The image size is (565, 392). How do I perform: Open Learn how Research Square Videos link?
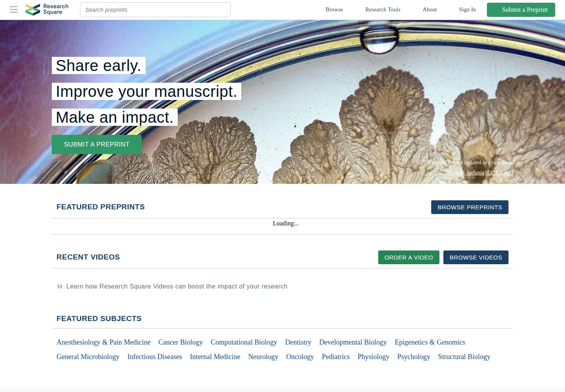point(177,287)
